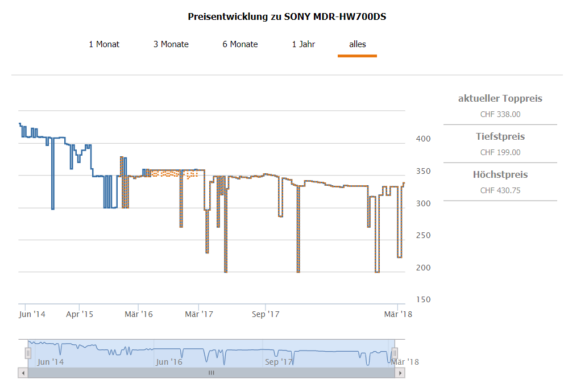The image size is (568, 392).
Task: Show the '6 Monate' price history
Action: 240,44
